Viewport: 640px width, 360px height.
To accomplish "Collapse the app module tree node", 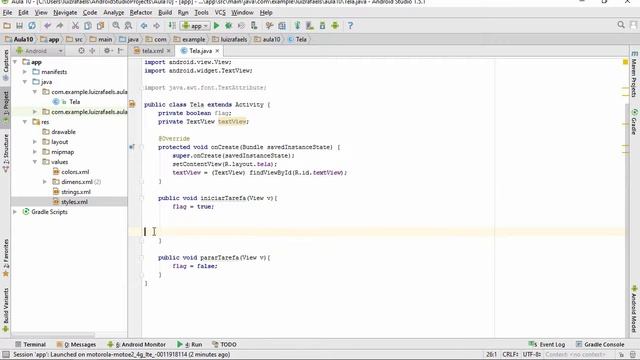I will (15, 62).
